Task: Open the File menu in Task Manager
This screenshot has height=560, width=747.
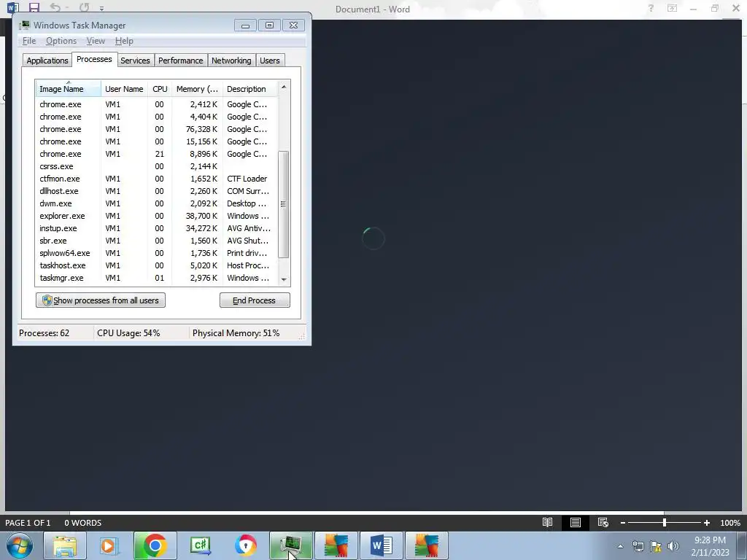Action: (x=29, y=41)
